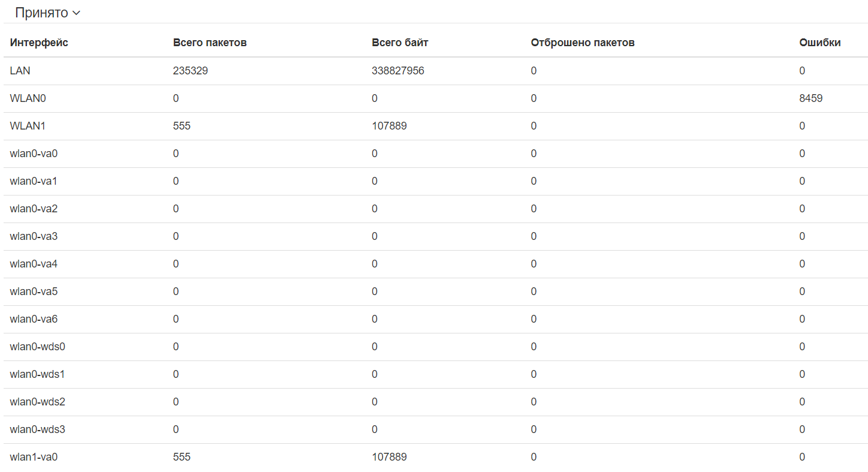Click LAN total packets value 235329
Screen dimensions: 868x472
coord(191,71)
